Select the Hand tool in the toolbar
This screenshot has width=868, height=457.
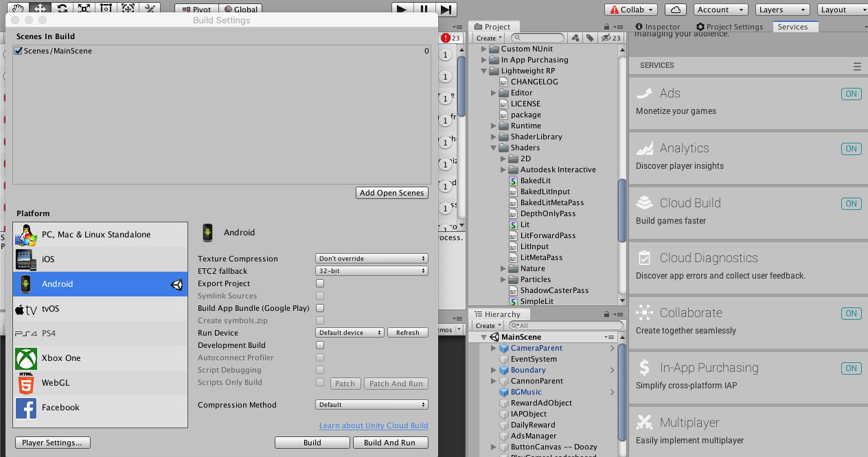tap(18, 9)
